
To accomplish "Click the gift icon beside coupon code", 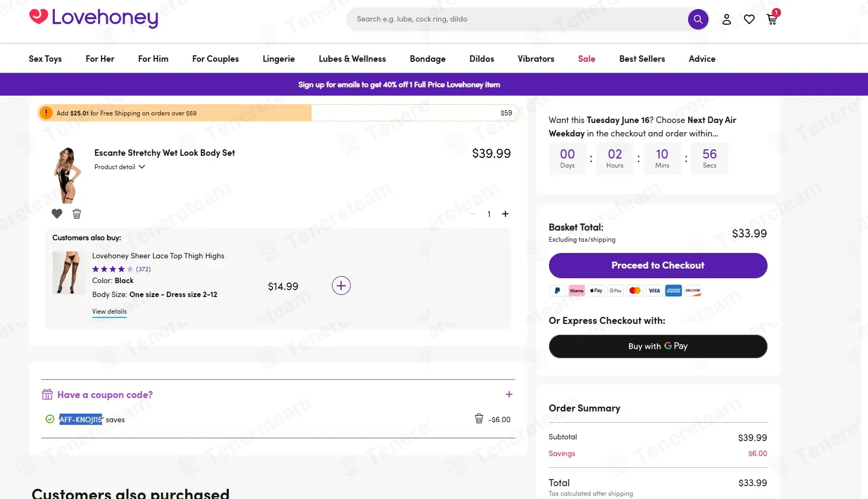I will click(x=47, y=395).
